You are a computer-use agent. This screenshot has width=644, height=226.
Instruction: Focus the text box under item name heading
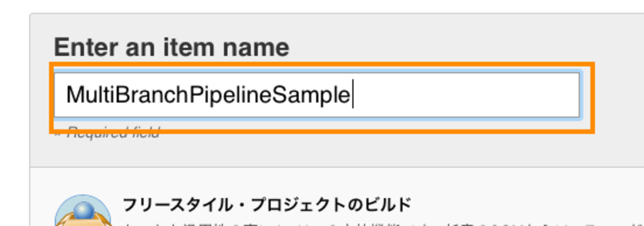pyautogui.click(x=316, y=95)
